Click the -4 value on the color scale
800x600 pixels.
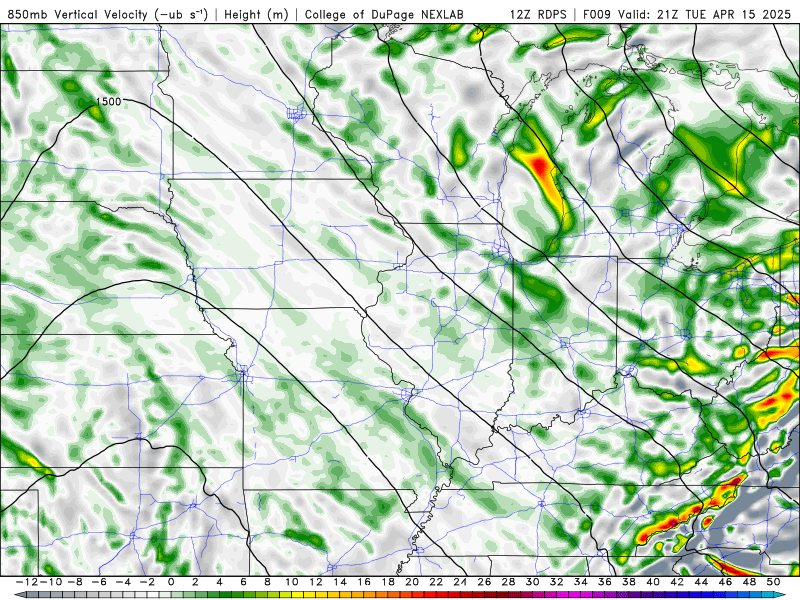pos(122,582)
